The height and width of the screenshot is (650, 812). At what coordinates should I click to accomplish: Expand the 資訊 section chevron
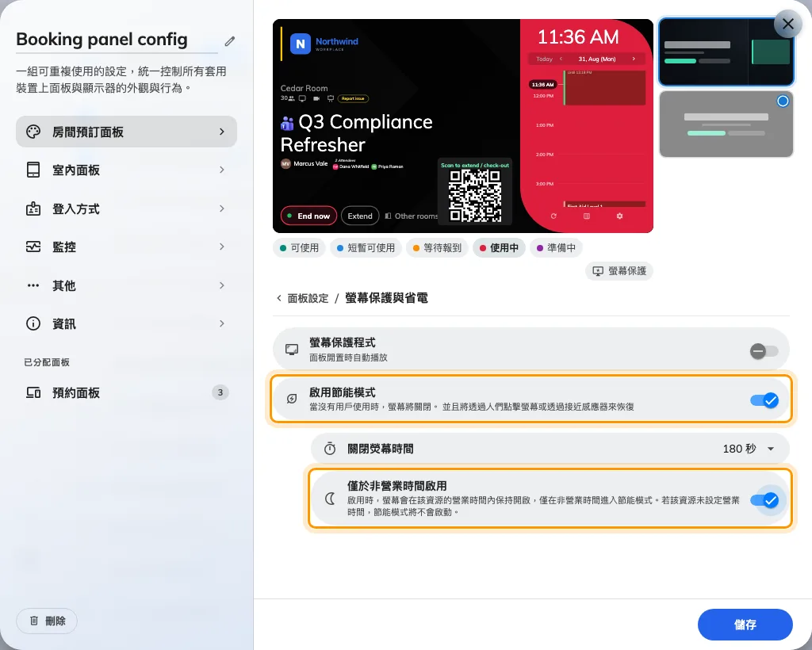click(222, 323)
